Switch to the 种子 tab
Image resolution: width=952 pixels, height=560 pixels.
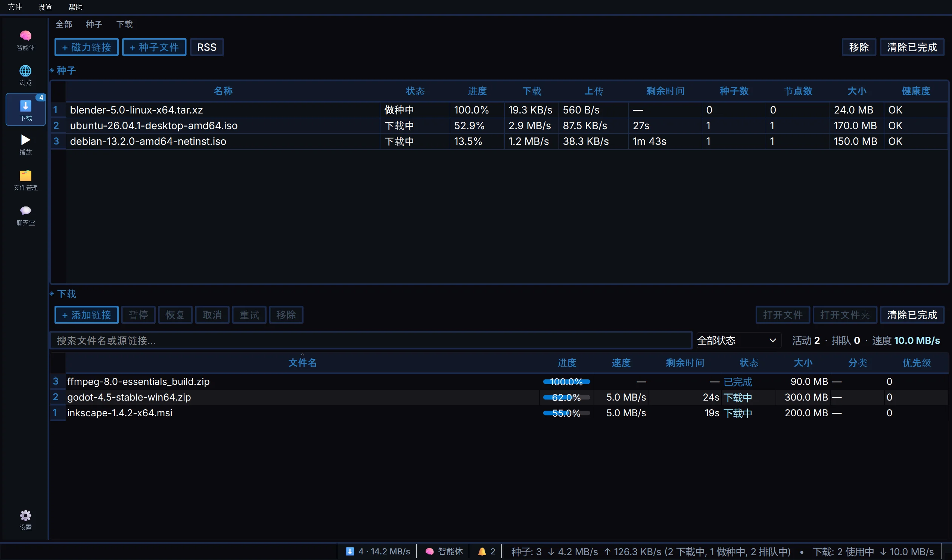[94, 24]
